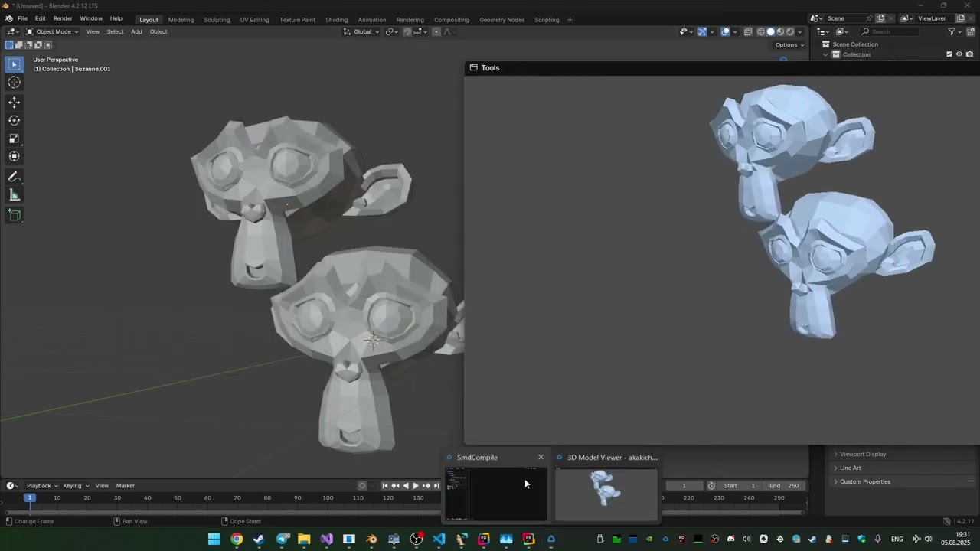Click the current frame marker 1
980x551 pixels.
point(29,498)
